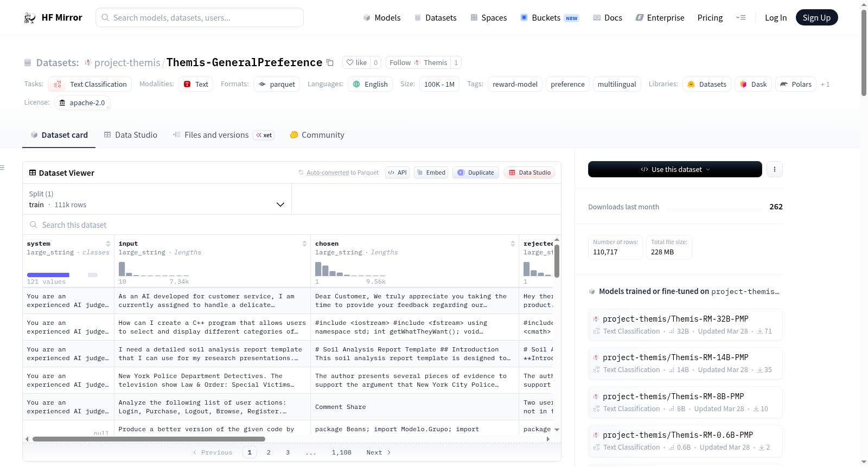Open the navigation extra menu icon

tap(741, 18)
